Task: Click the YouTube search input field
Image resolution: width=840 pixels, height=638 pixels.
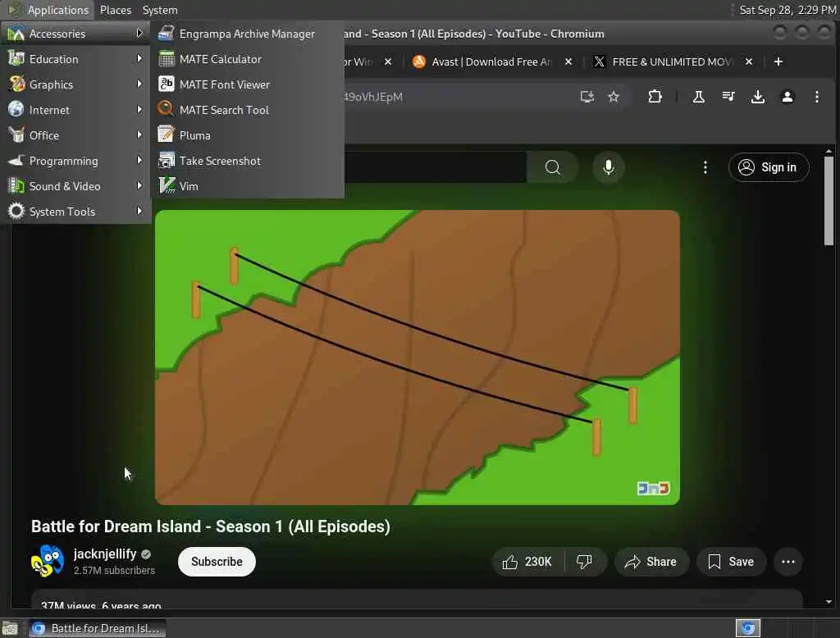Action: 435,167
